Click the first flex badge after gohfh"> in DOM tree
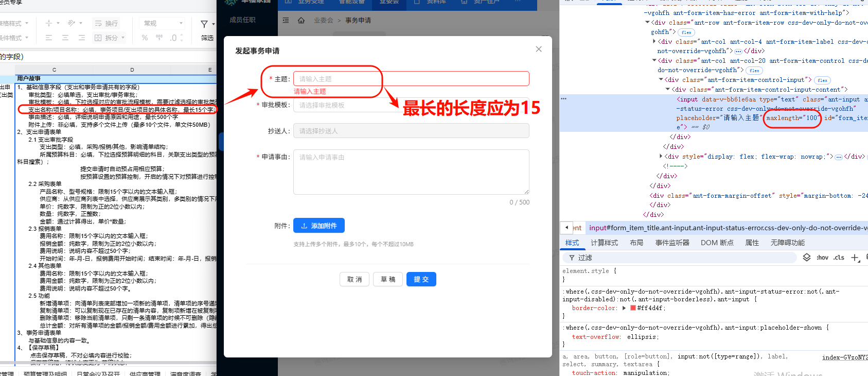868x376 pixels. 686,32
